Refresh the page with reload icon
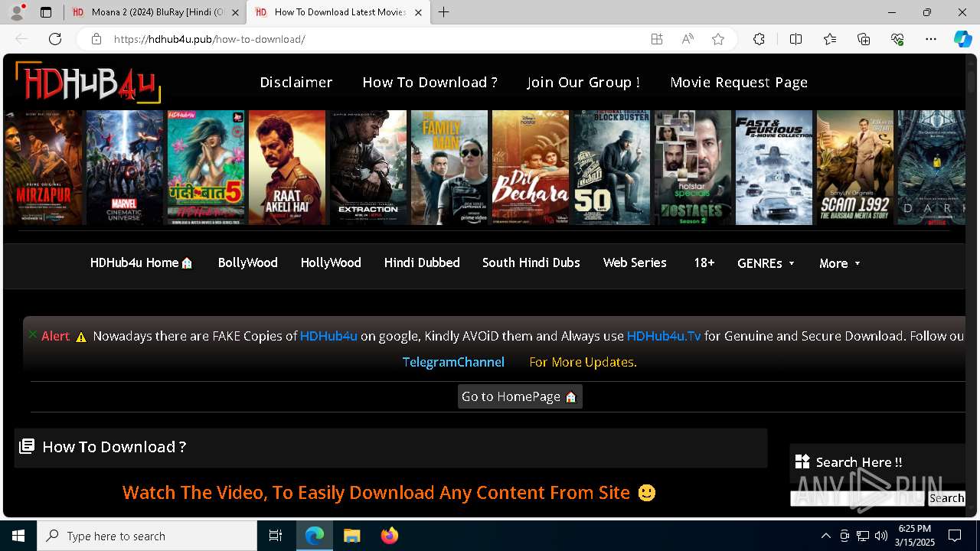Image resolution: width=980 pixels, height=551 pixels. [x=55, y=39]
